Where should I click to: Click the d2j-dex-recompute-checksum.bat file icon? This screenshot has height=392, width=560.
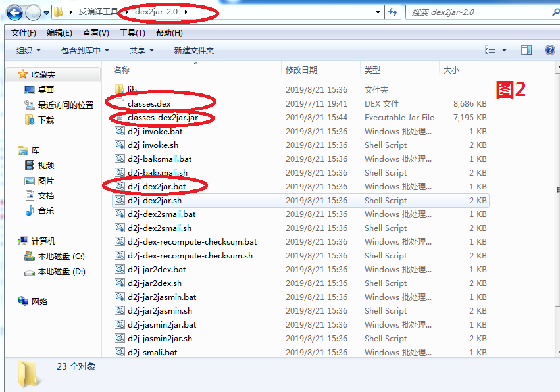119,241
